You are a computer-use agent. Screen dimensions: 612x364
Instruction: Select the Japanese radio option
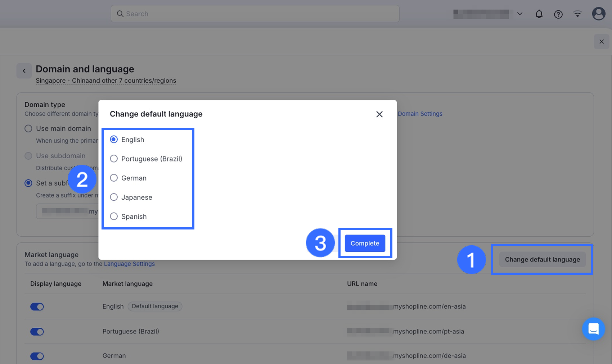point(114,197)
